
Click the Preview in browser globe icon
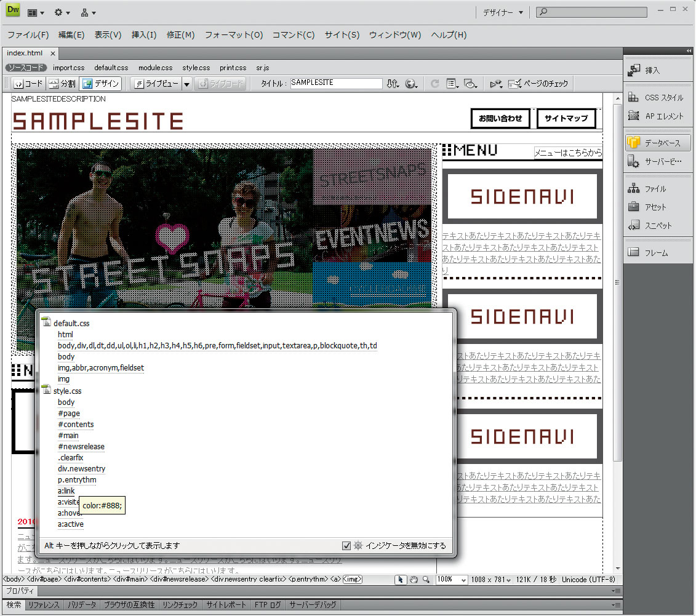pyautogui.click(x=412, y=84)
